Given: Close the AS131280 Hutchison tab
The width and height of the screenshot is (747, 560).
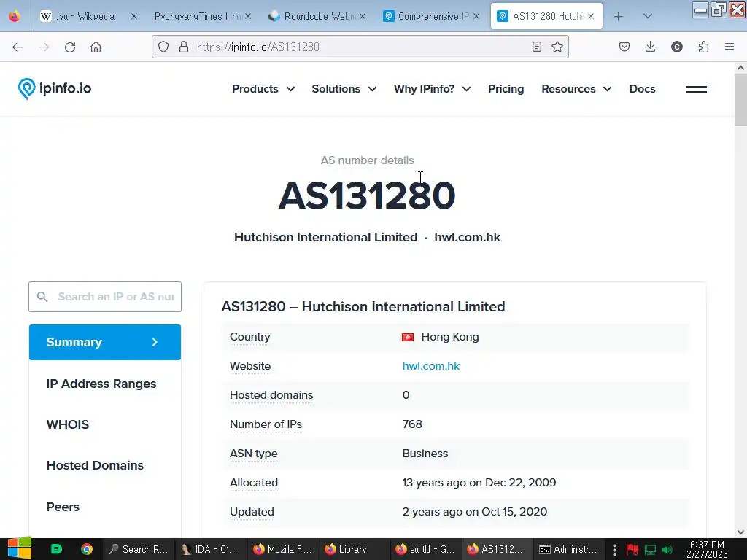Looking at the screenshot, I should tap(591, 16).
